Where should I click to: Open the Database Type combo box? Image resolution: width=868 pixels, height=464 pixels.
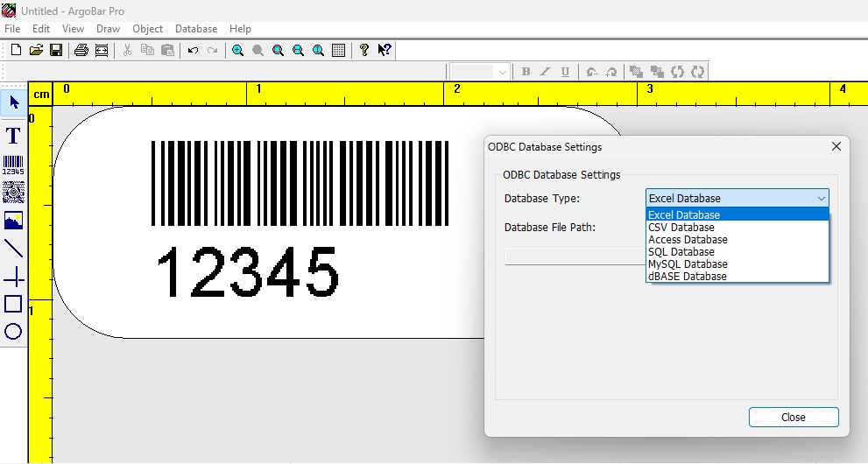pyautogui.click(x=737, y=198)
